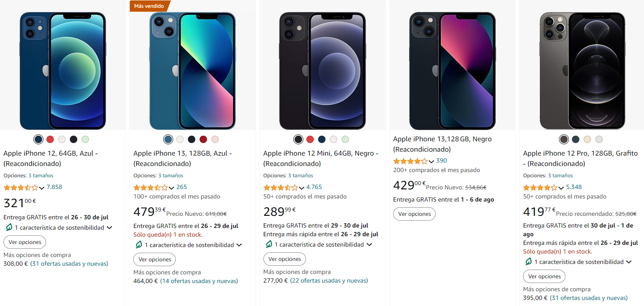Viewport: 644px width, 306px height.
Task: Open rating dropdown for iPhone 13 128GB Negro
Action: coord(431,160)
